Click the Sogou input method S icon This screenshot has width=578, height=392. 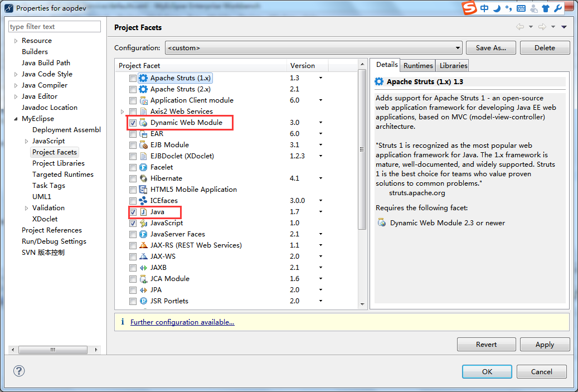click(469, 8)
